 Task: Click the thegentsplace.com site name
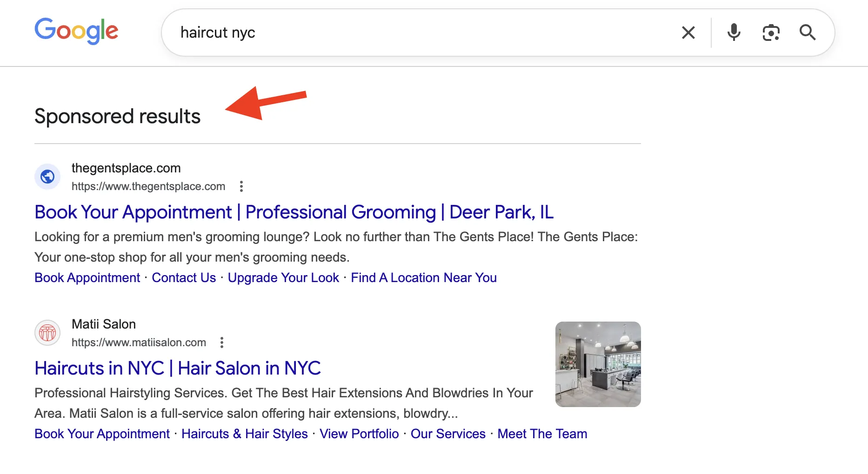[126, 168]
